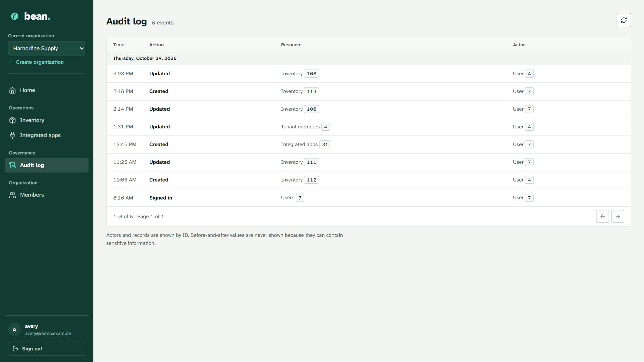The image size is (644, 362).
Task: Click the Tenant members 4 badge
Action: click(326, 127)
